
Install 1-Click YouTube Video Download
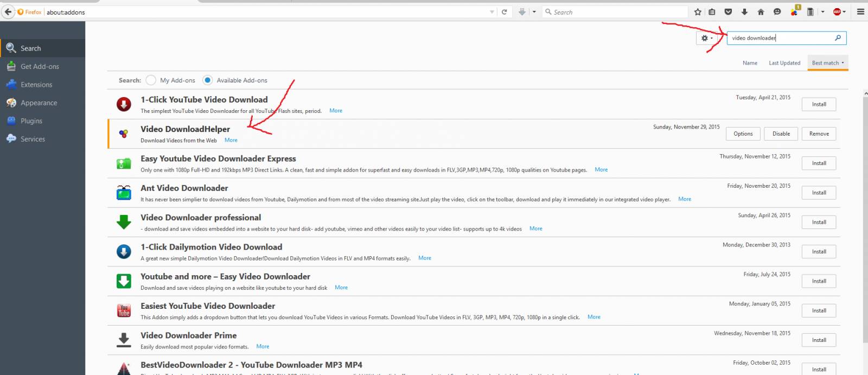(819, 104)
